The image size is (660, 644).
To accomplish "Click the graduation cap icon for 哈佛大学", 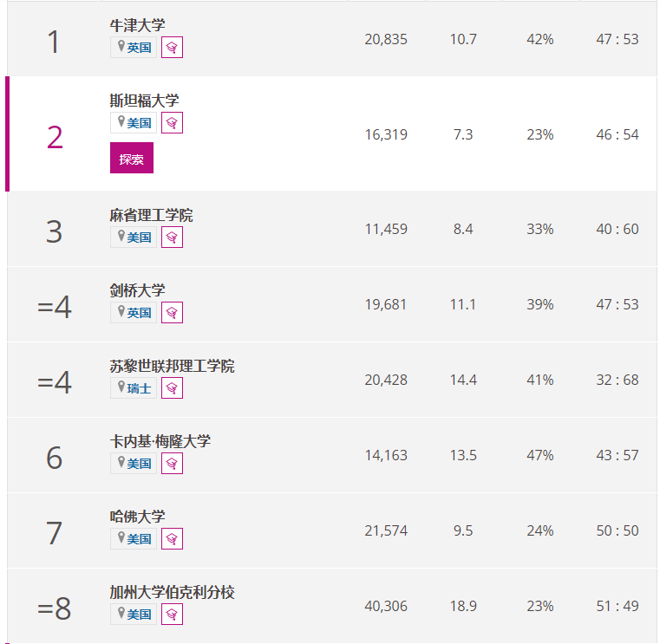I will (x=173, y=539).
